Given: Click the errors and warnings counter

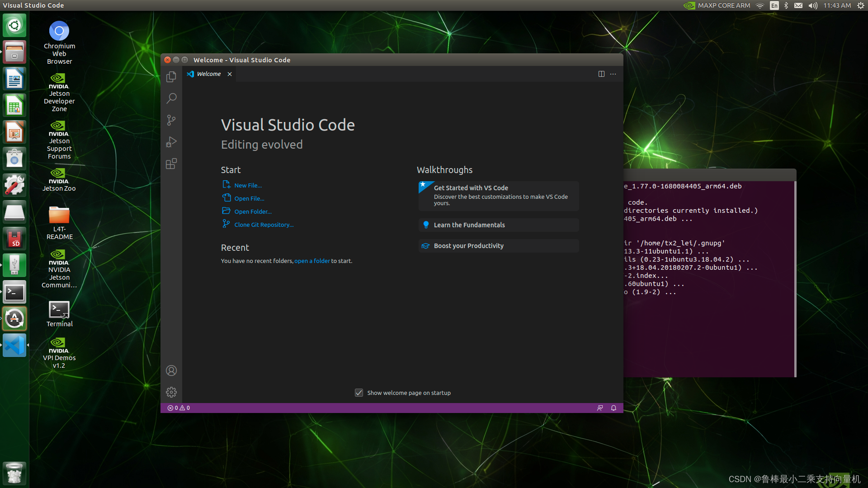Looking at the screenshot, I should pos(178,408).
